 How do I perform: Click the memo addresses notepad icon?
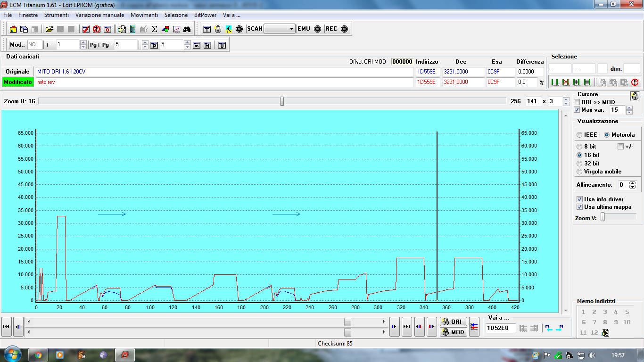[x=605, y=333]
